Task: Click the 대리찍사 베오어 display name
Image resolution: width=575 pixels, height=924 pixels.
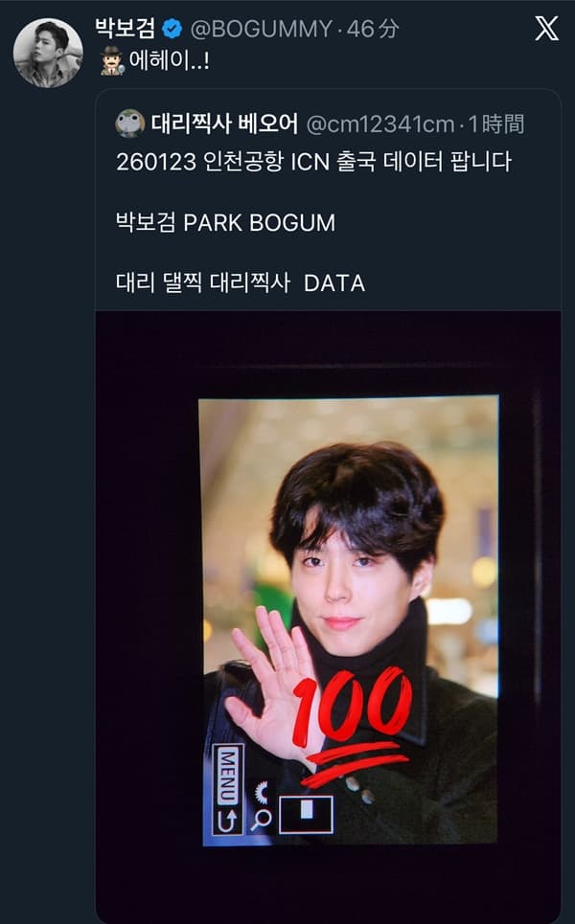Action: pyautogui.click(x=224, y=124)
